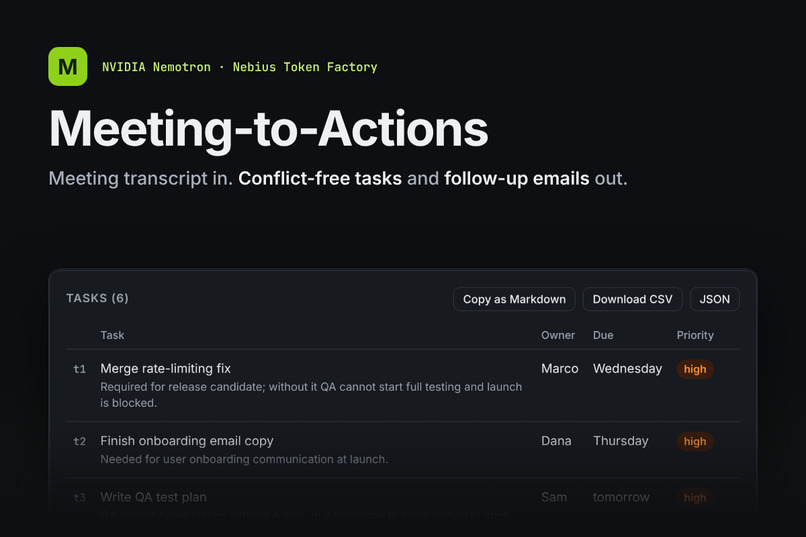The height and width of the screenshot is (537, 806).
Task: Click the TASKS (6) section label
Action: click(x=97, y=298)
